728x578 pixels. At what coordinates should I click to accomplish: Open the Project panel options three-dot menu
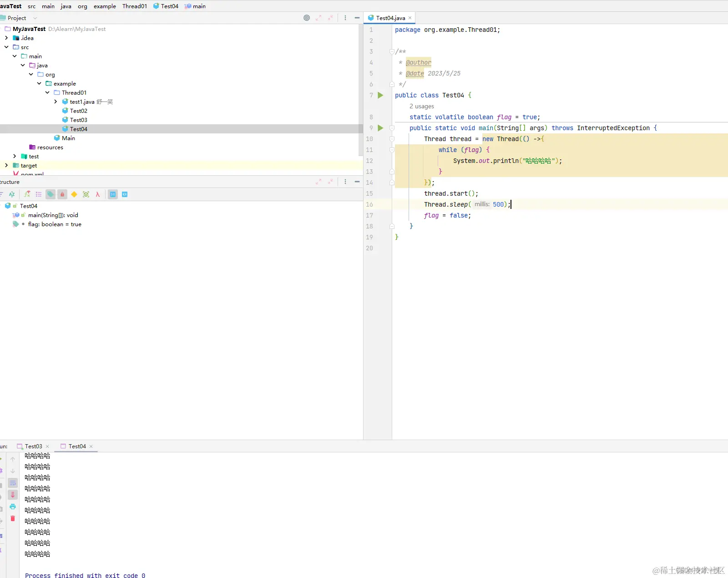pos(345,18)
